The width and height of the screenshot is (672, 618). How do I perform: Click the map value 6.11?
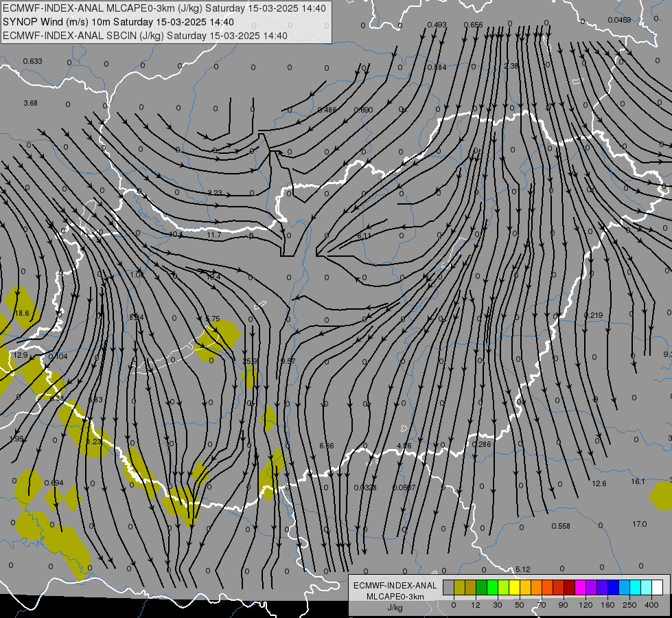point(364,236)
